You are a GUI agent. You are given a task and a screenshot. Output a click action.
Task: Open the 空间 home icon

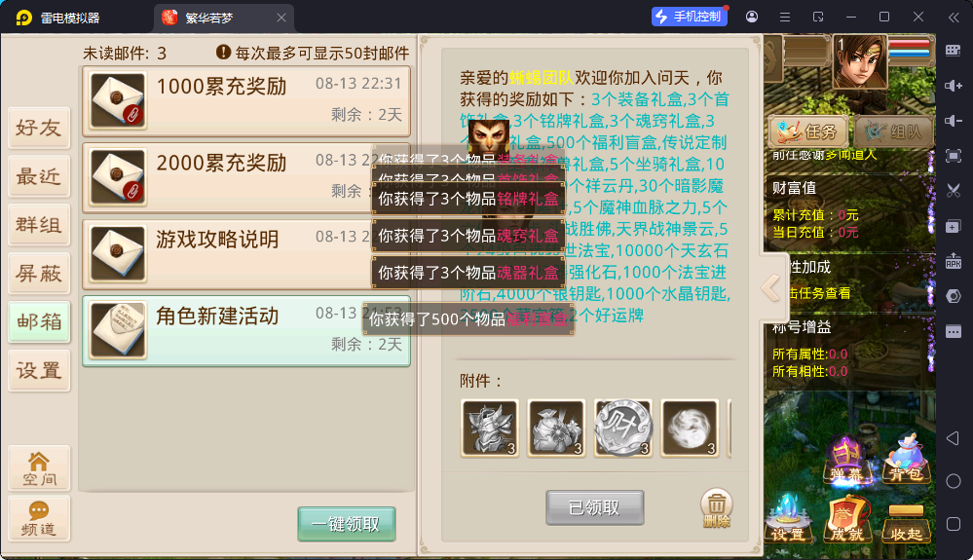tap(39, 468)
